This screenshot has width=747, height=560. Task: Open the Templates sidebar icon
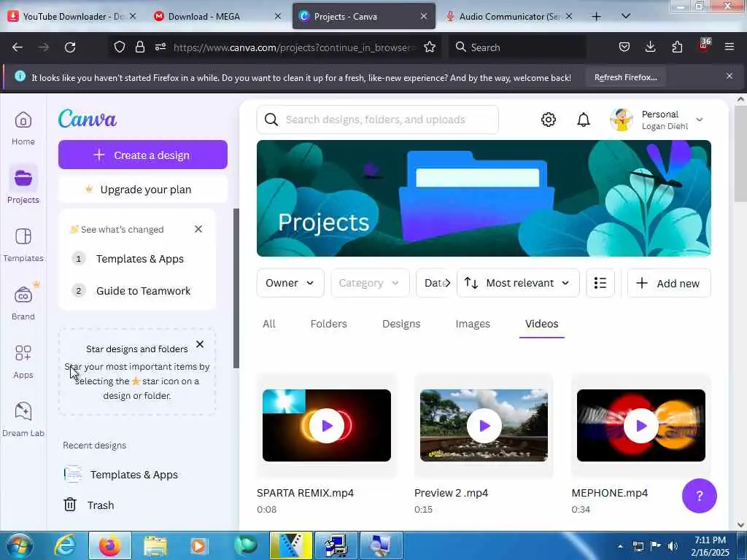click(x=23, y=237)
